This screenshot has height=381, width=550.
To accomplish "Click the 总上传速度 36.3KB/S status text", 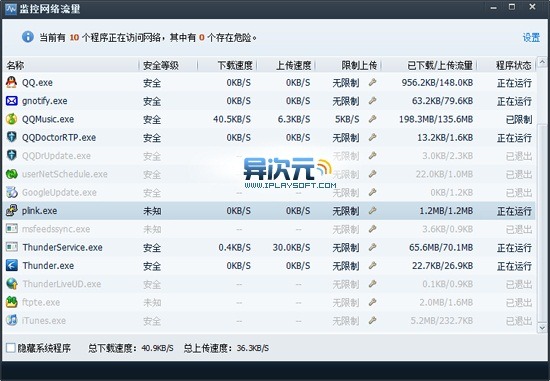I will click(226, 348).
